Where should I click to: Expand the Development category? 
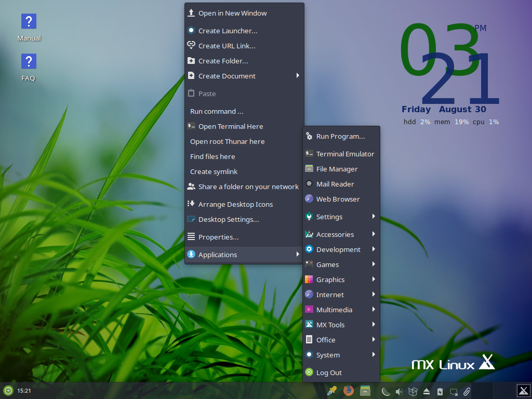(341, 250)
